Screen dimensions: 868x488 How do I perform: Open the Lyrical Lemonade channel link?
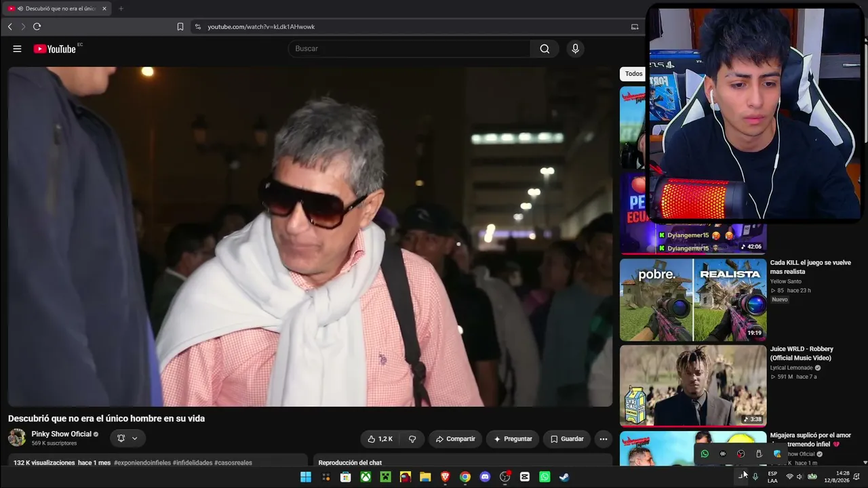(x=791, y=368)
